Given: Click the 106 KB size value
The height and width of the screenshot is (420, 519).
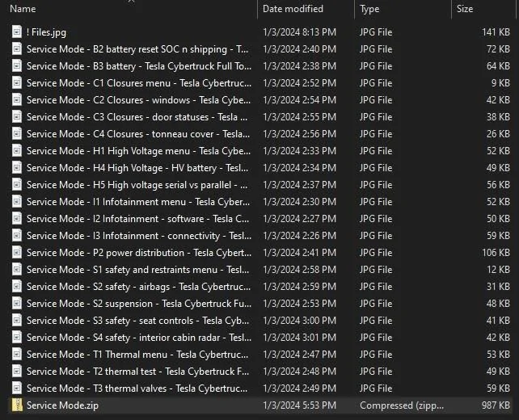Looking at the screenshot, I should pos(496,253).
